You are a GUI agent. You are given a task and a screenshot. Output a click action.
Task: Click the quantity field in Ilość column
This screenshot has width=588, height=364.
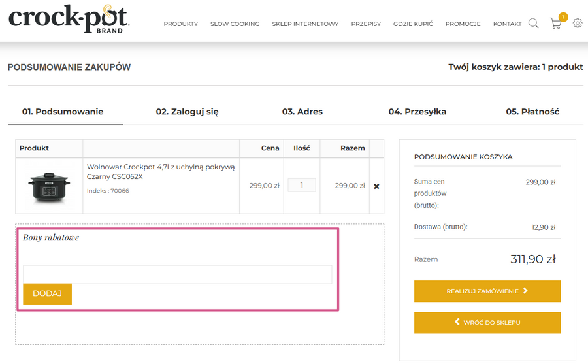[x=302, y=186]
